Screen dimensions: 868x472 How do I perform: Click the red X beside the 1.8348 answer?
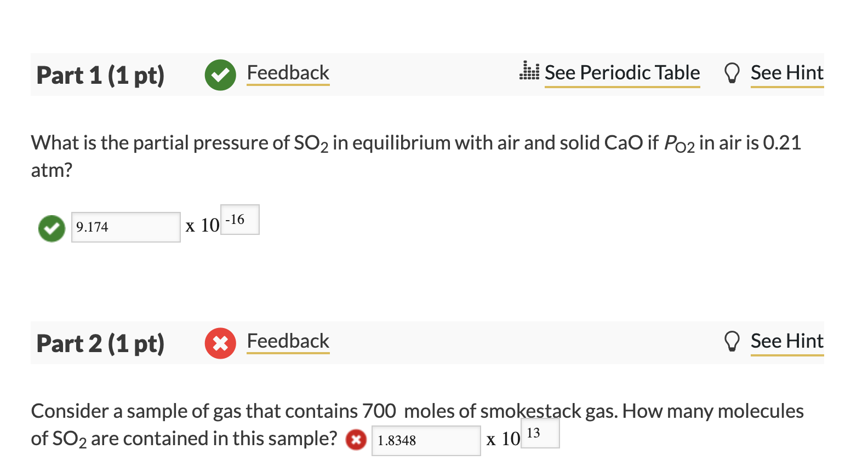(356, 440)
